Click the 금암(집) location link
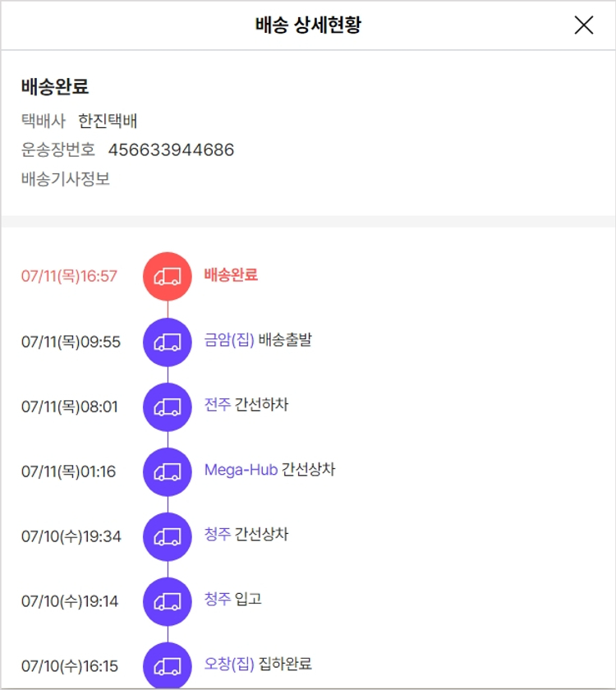616x690 pixels. pos(229,340)
